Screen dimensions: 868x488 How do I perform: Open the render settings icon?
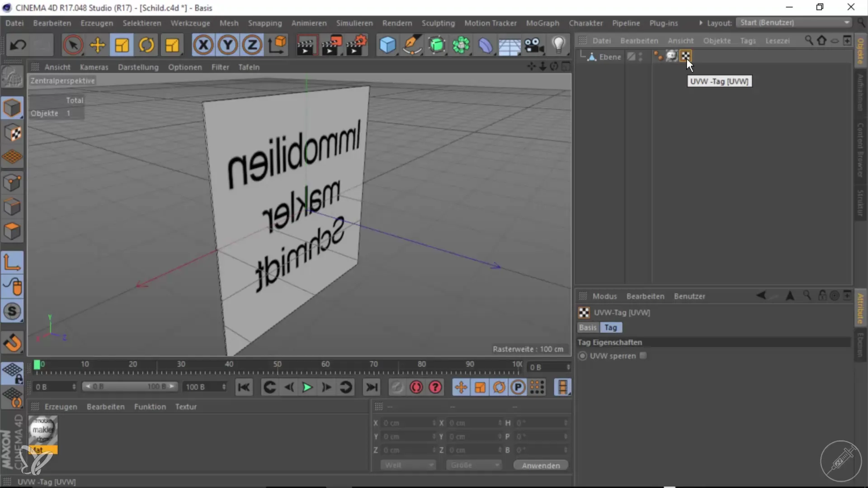tap(356, 45)
